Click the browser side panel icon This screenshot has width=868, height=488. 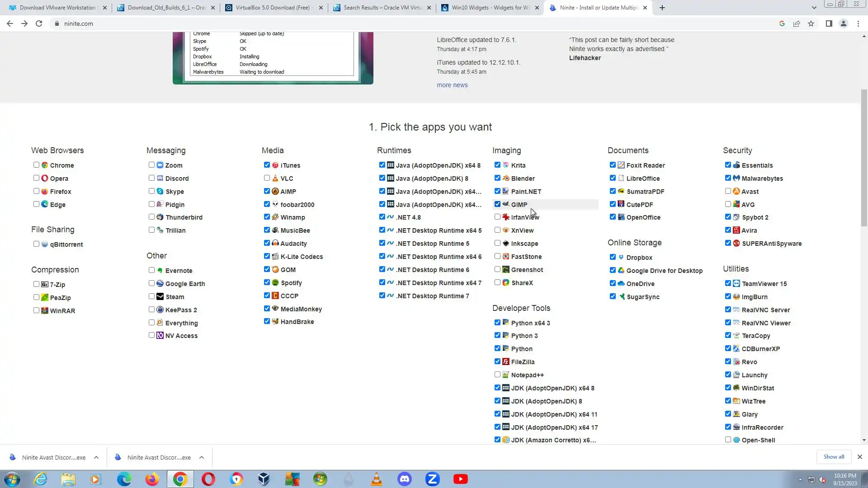pos(829,23)
